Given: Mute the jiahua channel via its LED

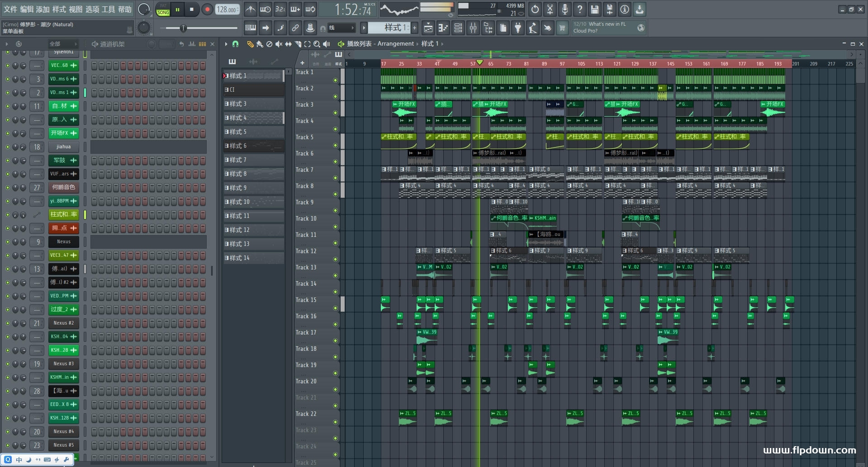Looking at the screenshot, I should click(x=8, y=147).
